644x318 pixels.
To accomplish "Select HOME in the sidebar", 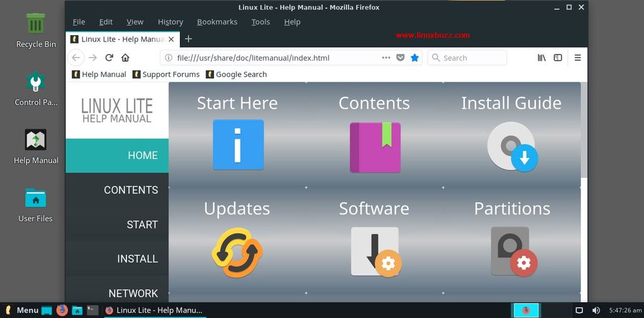I will [x=117, y=155].
